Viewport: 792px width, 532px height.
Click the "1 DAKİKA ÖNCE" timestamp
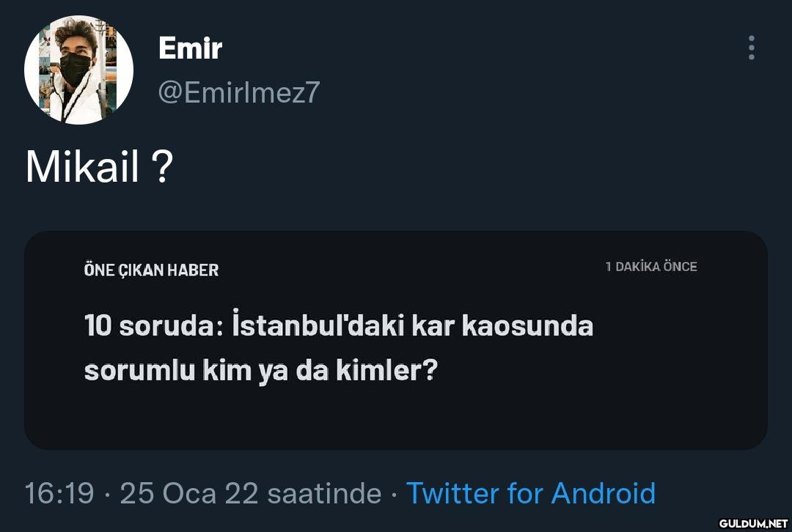651,267
